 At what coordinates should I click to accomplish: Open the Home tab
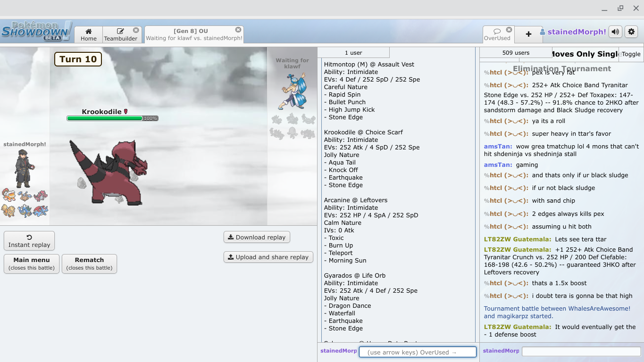pos(88,35)
